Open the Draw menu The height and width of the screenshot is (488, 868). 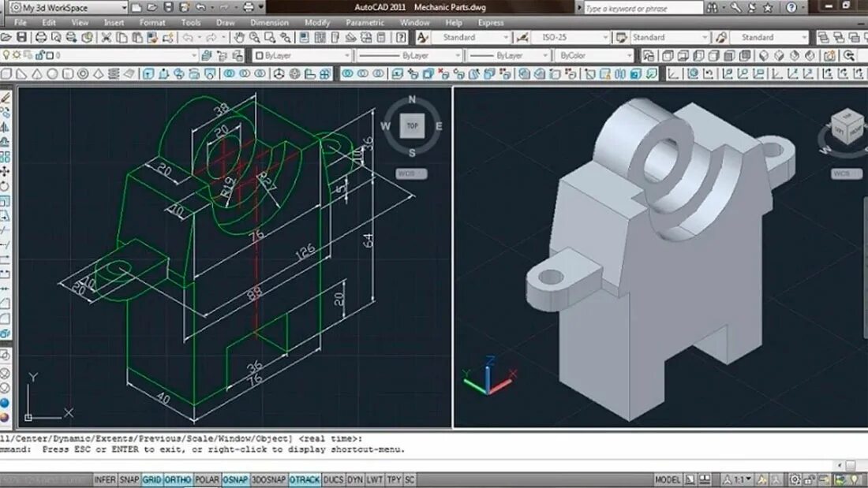click(x=226, y=23)
